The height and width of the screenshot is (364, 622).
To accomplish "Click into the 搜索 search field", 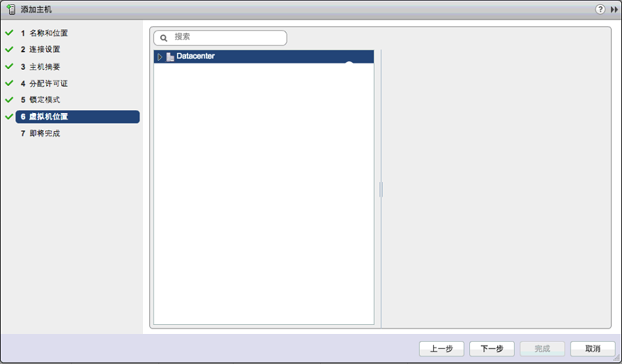I will (220, 38).
